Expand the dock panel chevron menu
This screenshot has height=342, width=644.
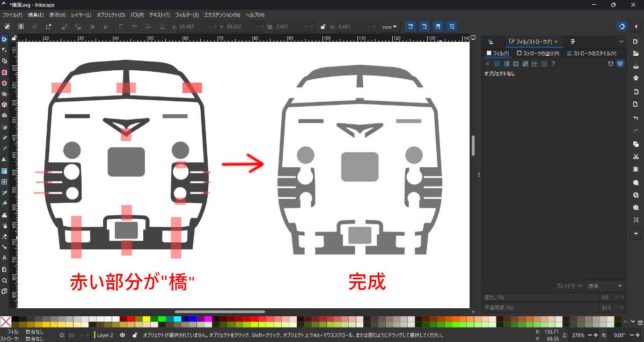tap(621, 41)
